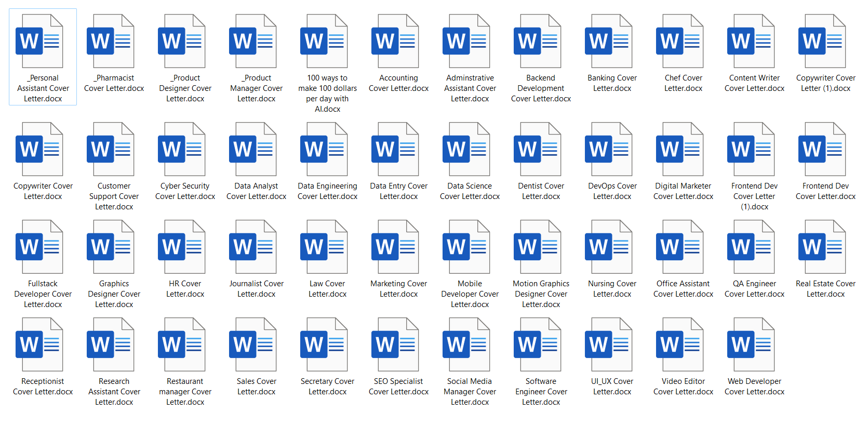Select the 'Law Cover Letter.docx' file name
Image resolution: width=868 pixels, height=426 pixels.
coord(327,289)
